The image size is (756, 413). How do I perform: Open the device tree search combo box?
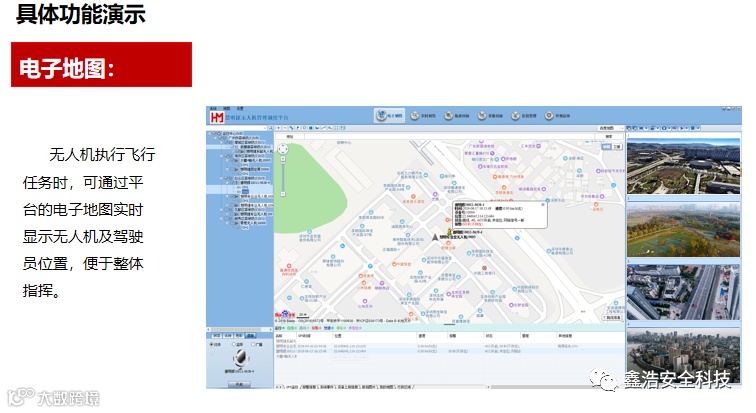pos(237,128)
